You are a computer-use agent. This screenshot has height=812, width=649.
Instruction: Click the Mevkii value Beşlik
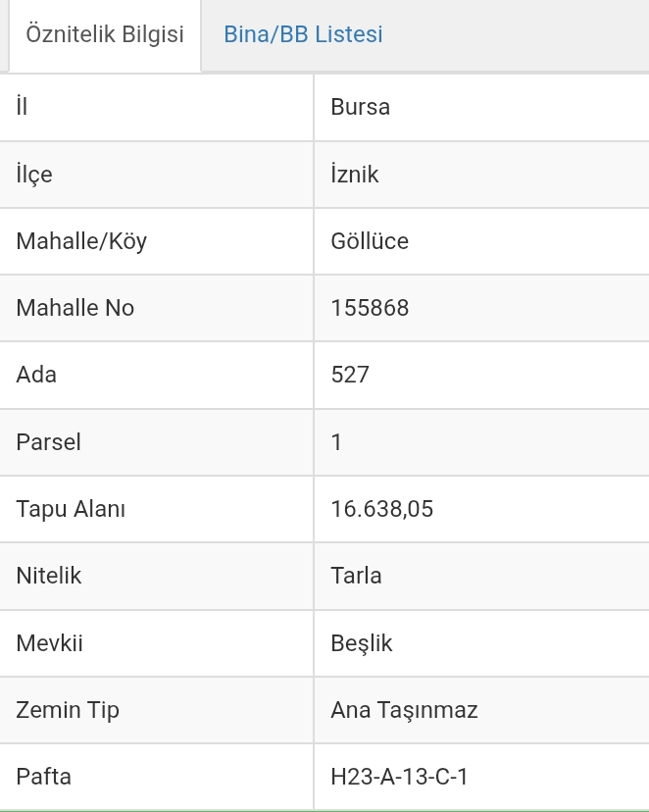coord(362,643)
